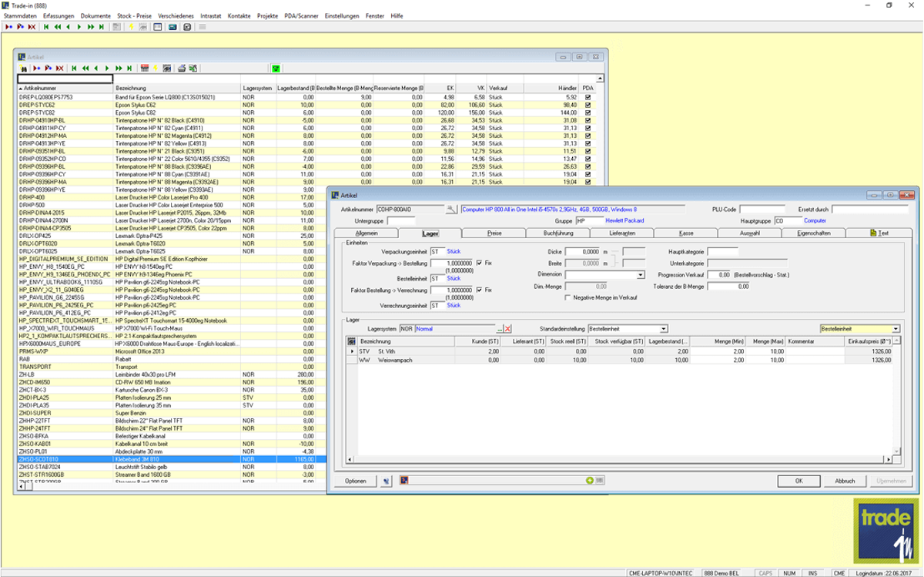
Task: Jump to first record in main toolbar
Action: point(46,27)
